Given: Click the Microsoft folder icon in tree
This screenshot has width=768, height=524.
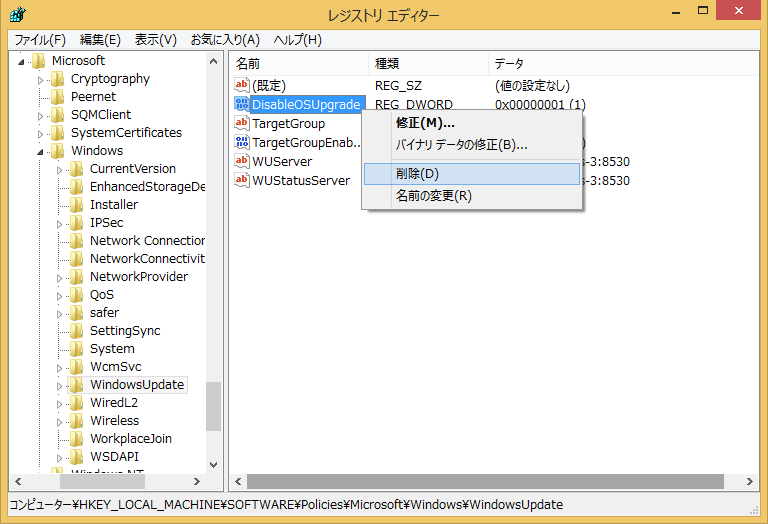Looking at the screenshot, I should point(38,61).
